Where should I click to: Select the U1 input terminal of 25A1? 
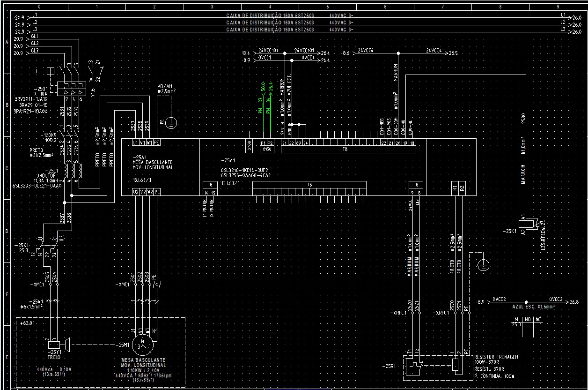[135, 142]
